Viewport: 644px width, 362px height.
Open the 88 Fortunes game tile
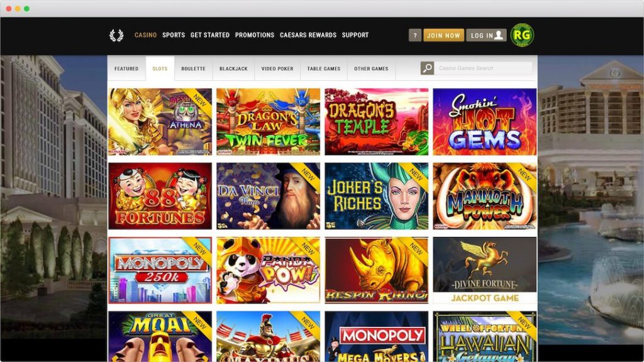[160, 196]
